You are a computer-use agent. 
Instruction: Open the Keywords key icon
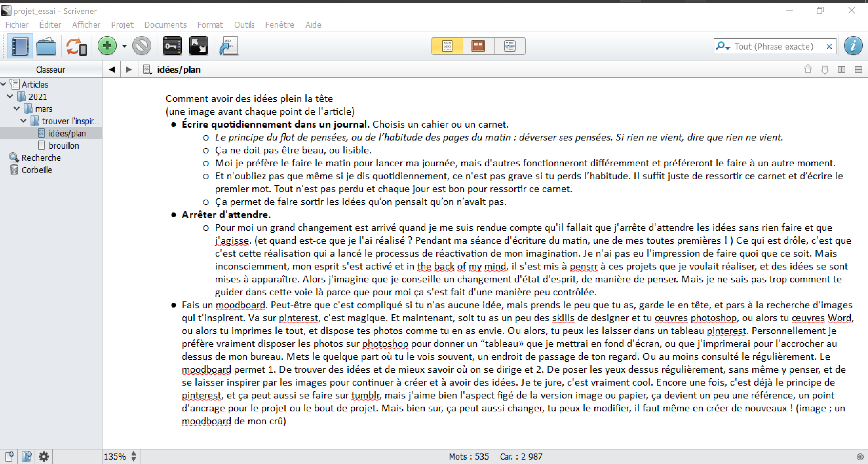tap(172, 46)
